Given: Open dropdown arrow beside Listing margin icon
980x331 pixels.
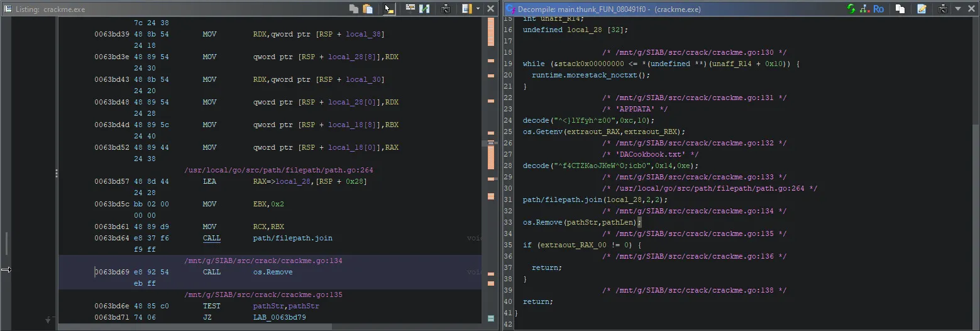Looking at the screenshot, I should (478, 9).
